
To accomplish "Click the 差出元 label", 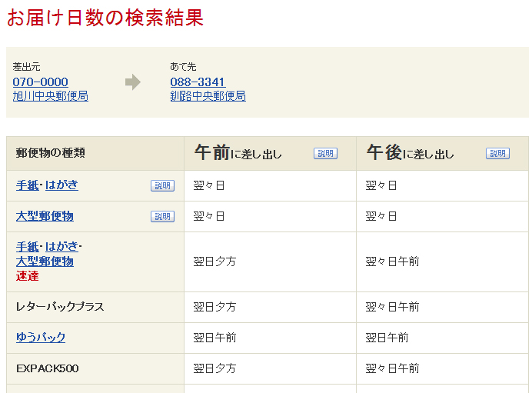I will pyautogui.click(x=26, y=67).
